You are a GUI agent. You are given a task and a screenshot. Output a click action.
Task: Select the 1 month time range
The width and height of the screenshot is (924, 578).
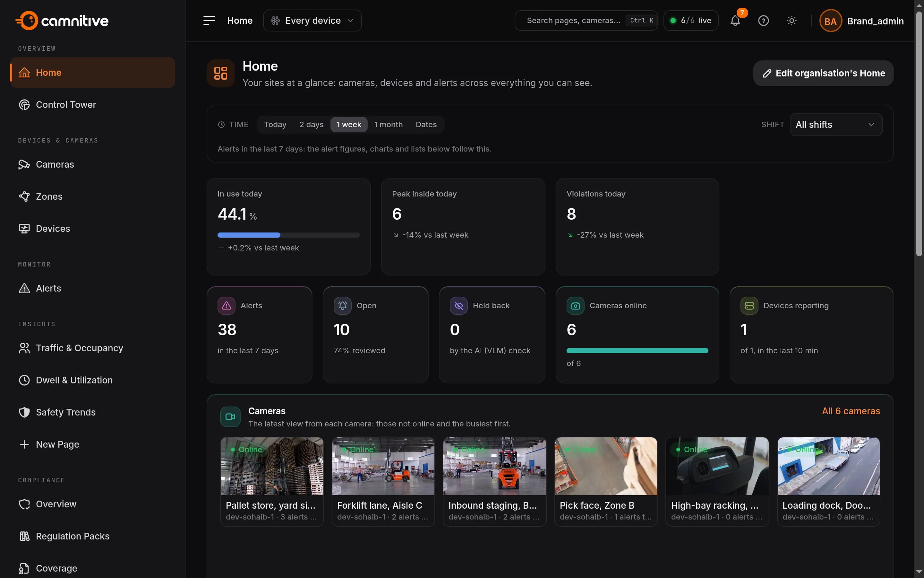point(388,125)
